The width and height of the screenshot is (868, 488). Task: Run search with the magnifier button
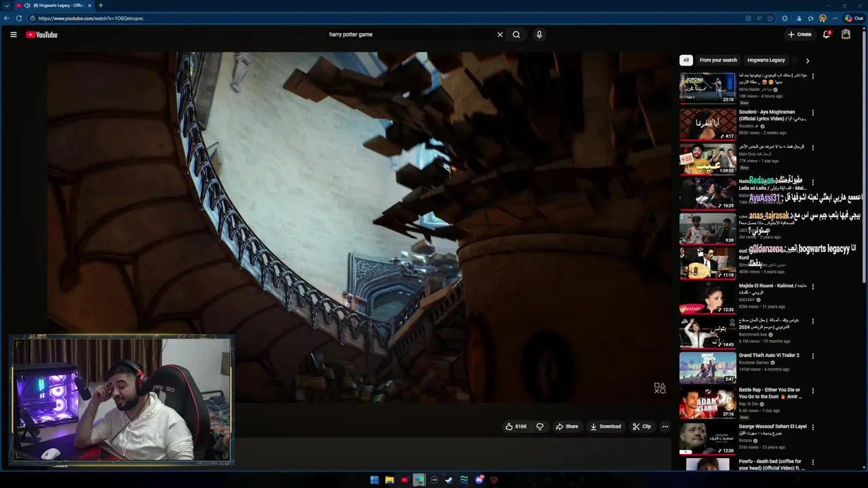coord(516,35)
